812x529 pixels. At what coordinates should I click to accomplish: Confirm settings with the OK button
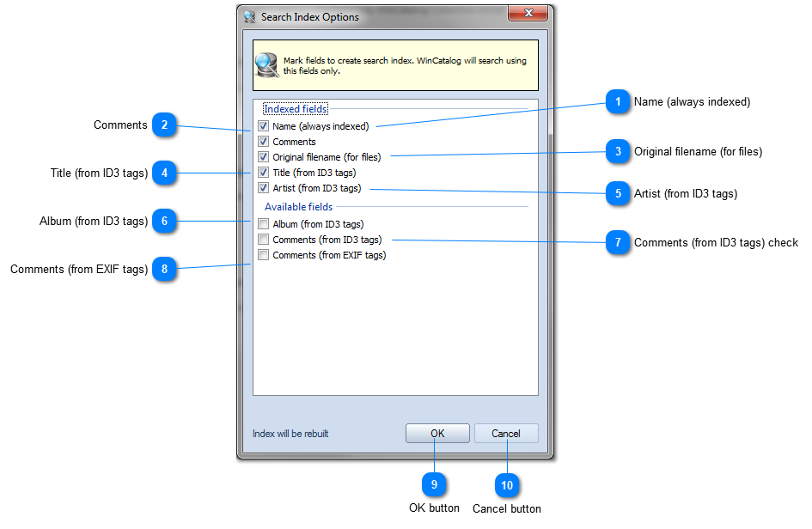tap(437, 433)
